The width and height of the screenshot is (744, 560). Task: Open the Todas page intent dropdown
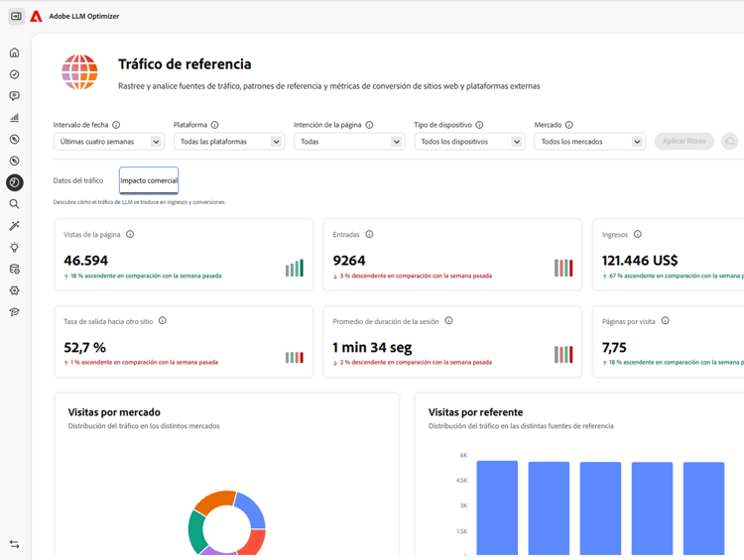[x=350, y=142]
